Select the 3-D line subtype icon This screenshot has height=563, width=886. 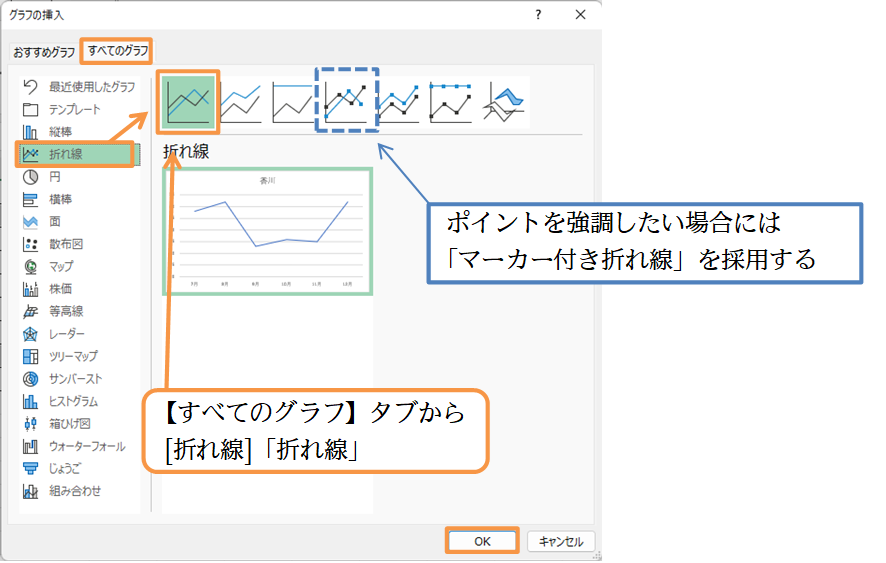(x=504, y=103)
